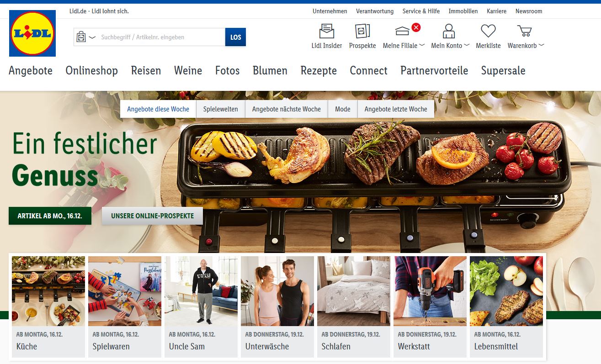Click the Lidl logo
The height and width of the screenshot is (364, 601).
32,33
